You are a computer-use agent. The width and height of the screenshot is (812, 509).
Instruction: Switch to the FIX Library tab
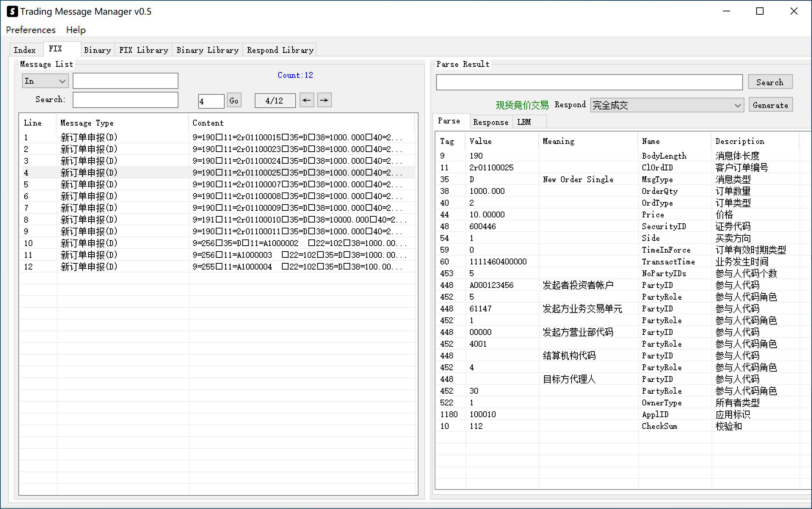click(x=144, y=50)
